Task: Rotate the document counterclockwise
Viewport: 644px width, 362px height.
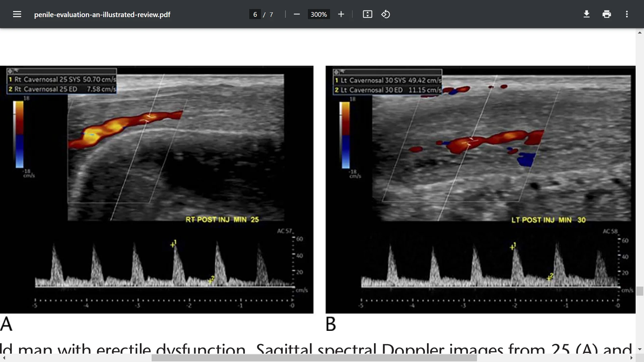Action: point(385,14)
